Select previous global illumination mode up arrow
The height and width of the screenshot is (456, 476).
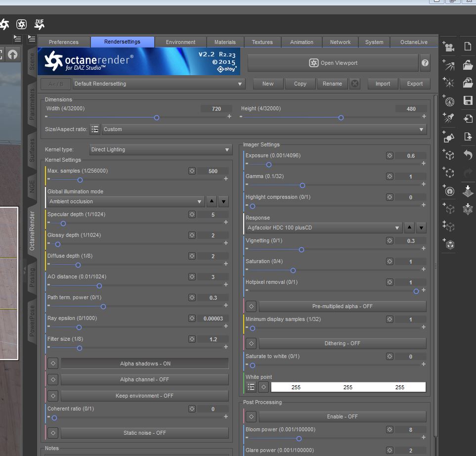click(212, 201)
